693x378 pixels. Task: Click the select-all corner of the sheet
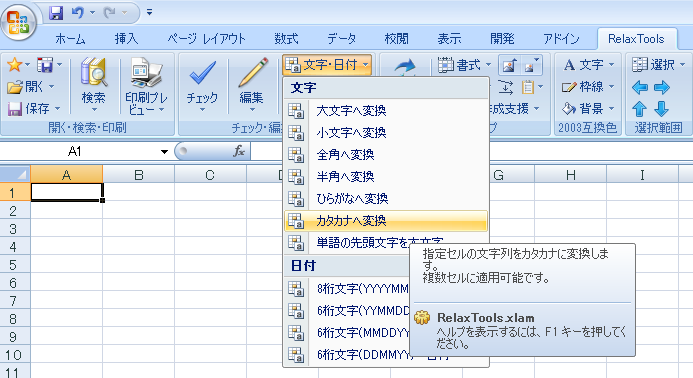pyautogui.click(x=15, y=174)
